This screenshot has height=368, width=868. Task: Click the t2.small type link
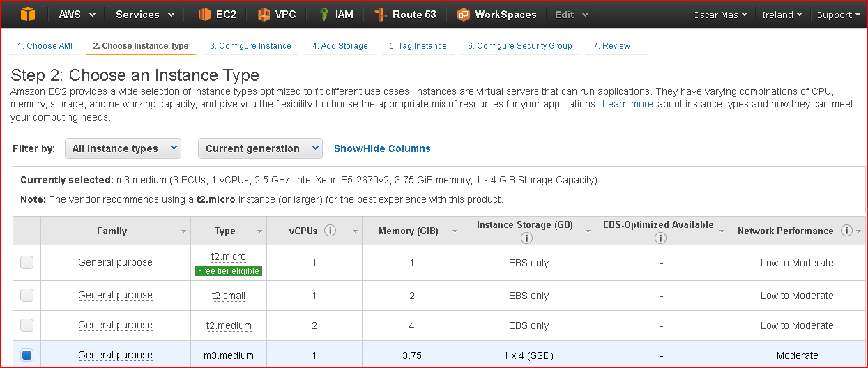pos(229,296)
